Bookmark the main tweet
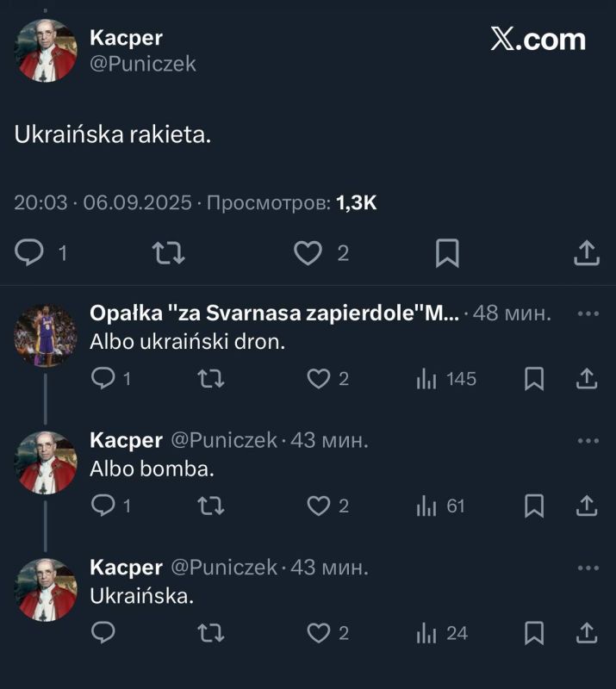Image resolution: width=616 pixels, height=689 pixels. (445, 252)
